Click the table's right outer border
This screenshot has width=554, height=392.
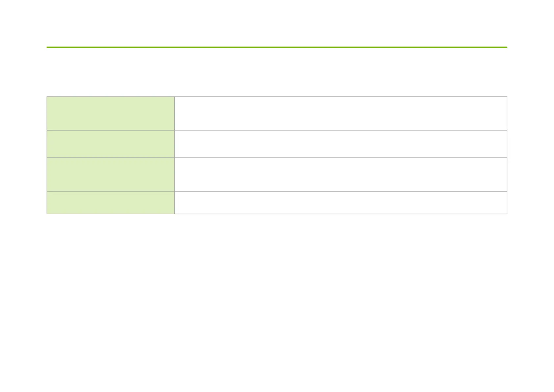pyautogui.click(x=507, y=155)
